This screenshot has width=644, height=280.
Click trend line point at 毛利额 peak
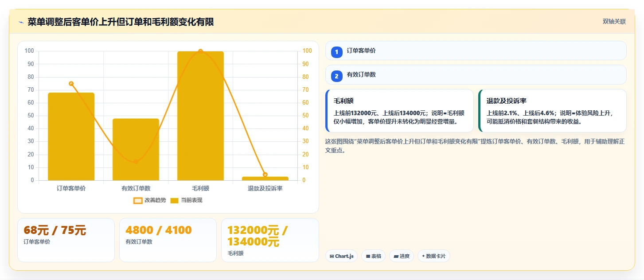click(x=200, y=51)
